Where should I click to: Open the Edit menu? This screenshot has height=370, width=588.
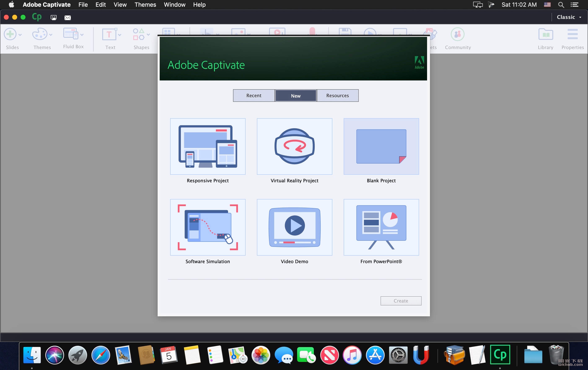click(100, 5)
